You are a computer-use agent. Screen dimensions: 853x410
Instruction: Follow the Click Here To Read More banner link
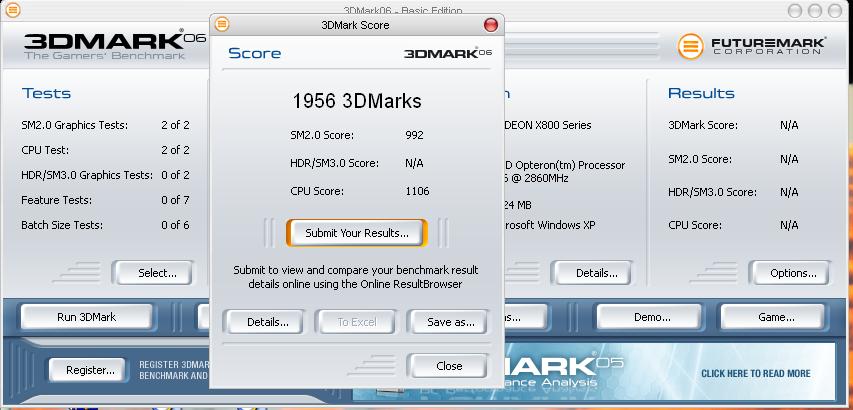[755, 374]
